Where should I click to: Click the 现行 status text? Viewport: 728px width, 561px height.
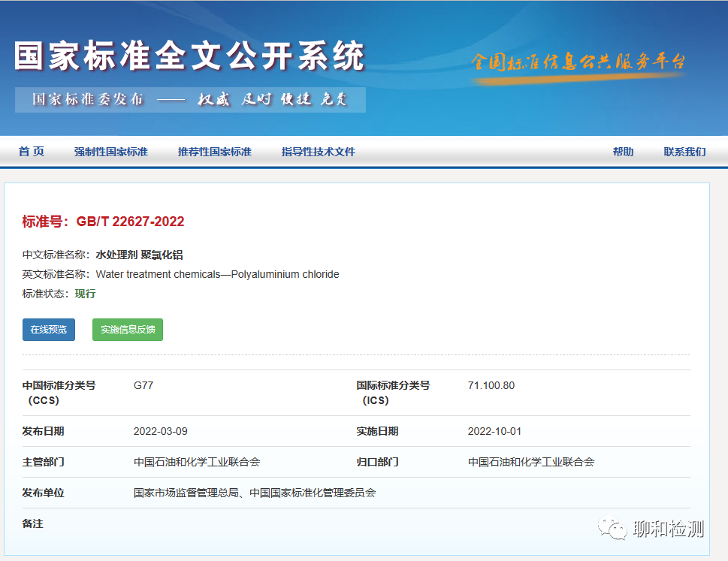coord(86,294)
